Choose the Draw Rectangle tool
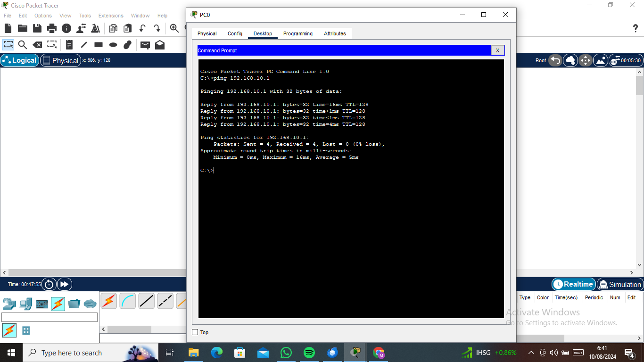The width and height of the screenshot is (644, 362). 99,45
